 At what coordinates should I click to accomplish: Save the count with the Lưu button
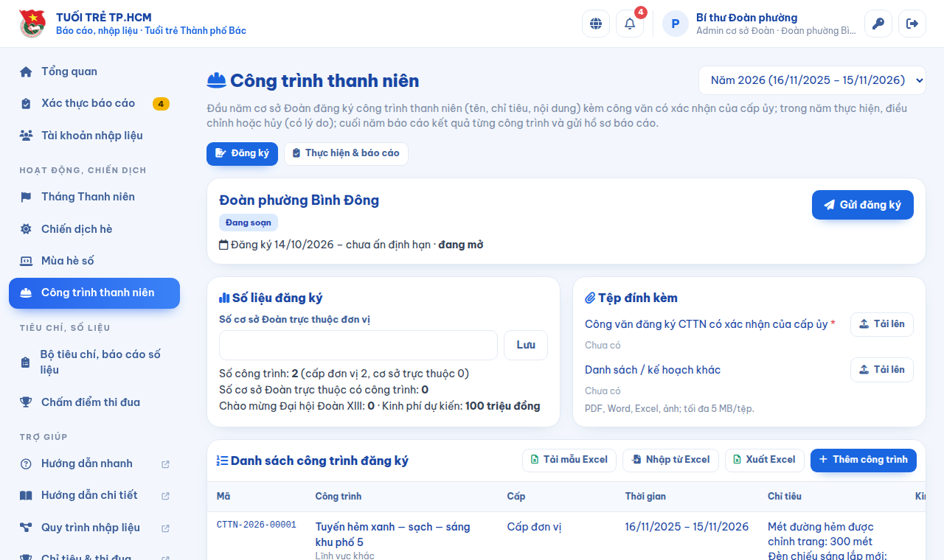click(526, 345)
